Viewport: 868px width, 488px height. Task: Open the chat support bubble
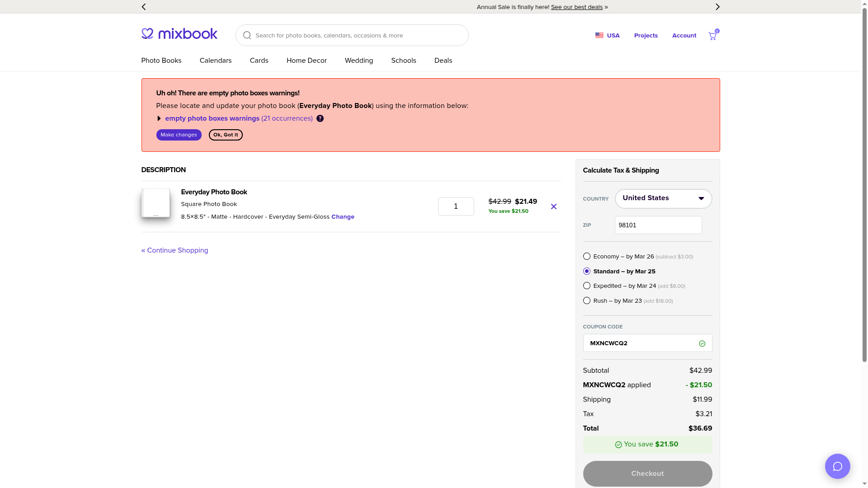837,466
